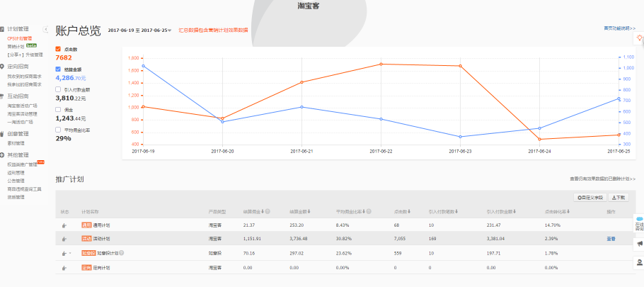Image resolution: width=644 pixels, height=287 pixels.
Task: Click the megaphone icon on right edge
Action: 638,244
